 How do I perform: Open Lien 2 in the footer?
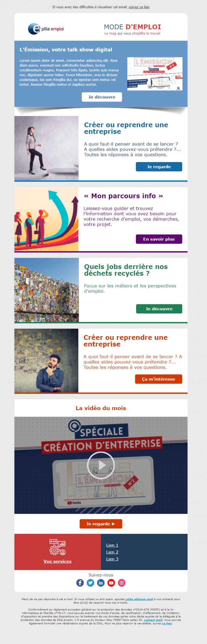click(112, 552)
